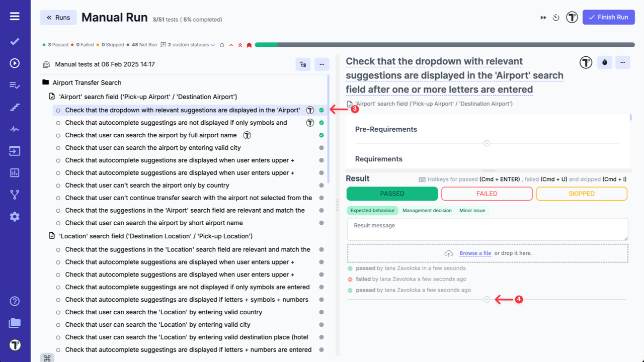Click the help question mark icon
Viewport: 644px width, 362px height.
point(15,301)
